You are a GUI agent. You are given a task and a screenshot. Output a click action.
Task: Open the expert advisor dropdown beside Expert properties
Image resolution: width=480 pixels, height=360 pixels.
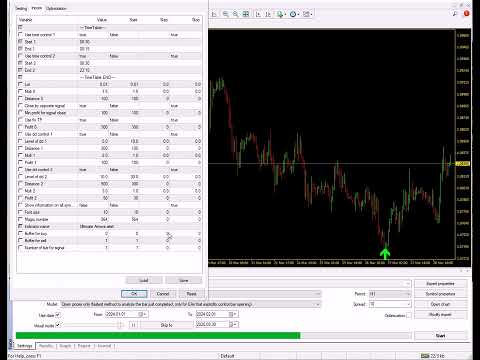[408, 284]
